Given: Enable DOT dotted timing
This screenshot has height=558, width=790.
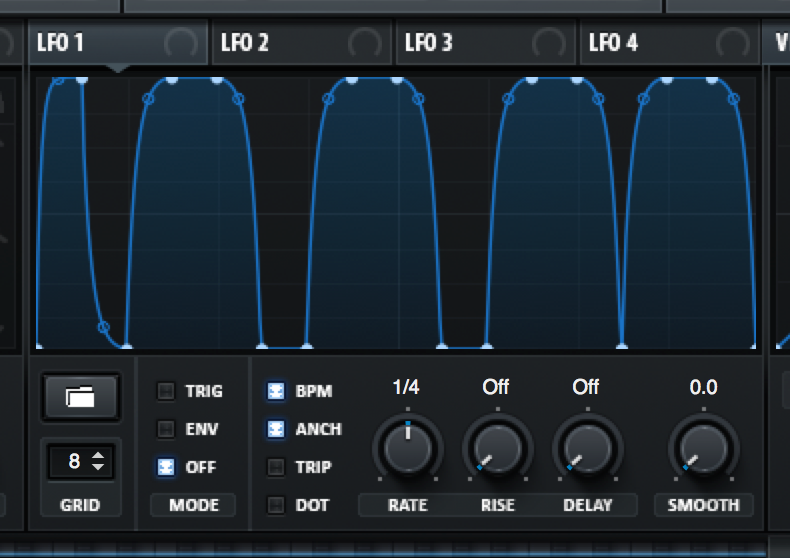Looking at the screenshot, I should point(276,505).
